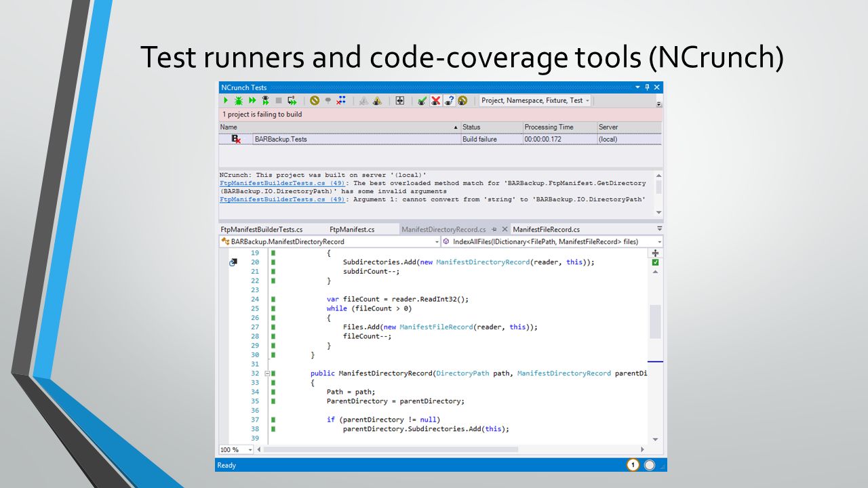Sort by the Status column header
The width and height of the screenshot is (868, 488).
(x=491, y=127)
